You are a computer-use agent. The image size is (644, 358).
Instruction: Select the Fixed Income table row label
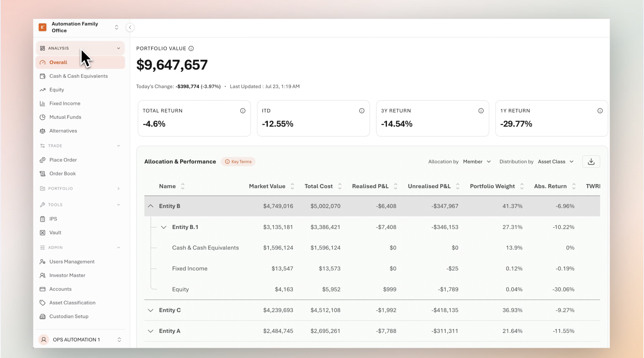190,269
